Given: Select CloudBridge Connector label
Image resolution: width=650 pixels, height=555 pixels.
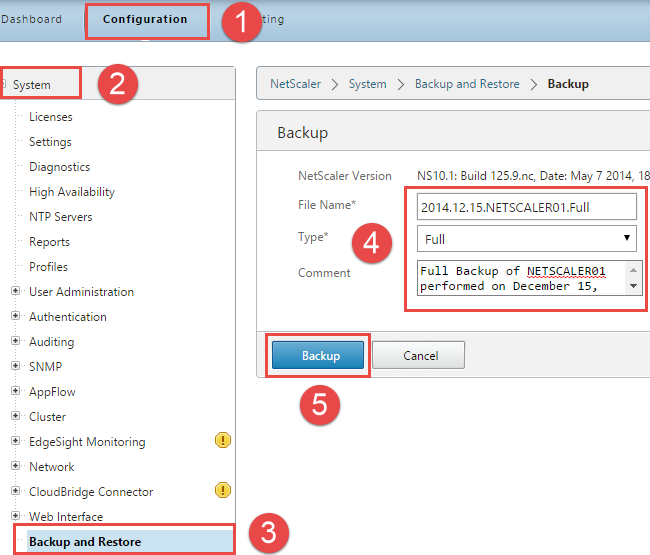Looking at the screenshot, I should (91, 492).
